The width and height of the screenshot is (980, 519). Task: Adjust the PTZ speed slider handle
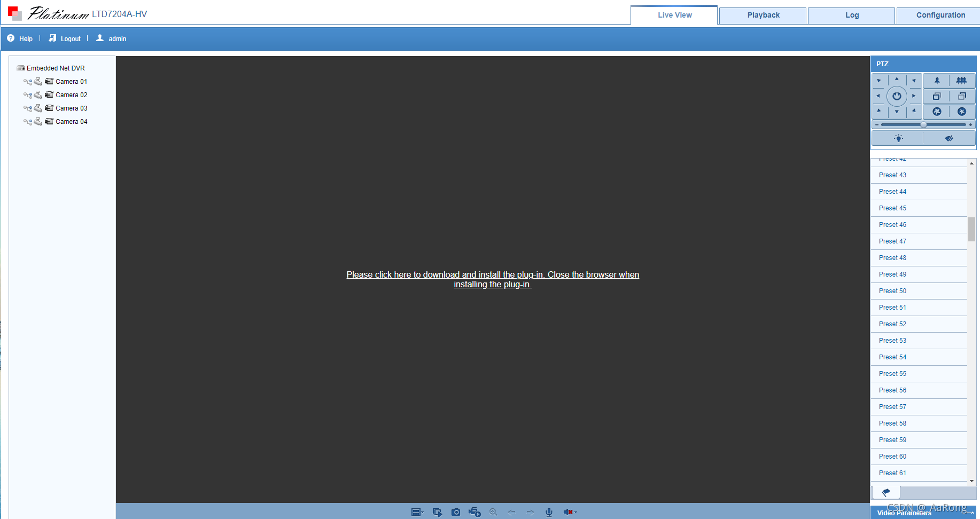pyautogui.click(x=923, y=124)
